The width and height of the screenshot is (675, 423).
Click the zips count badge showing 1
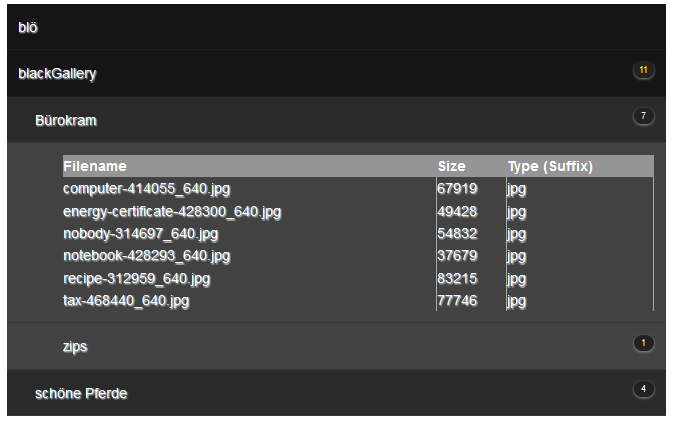point(643,343)
